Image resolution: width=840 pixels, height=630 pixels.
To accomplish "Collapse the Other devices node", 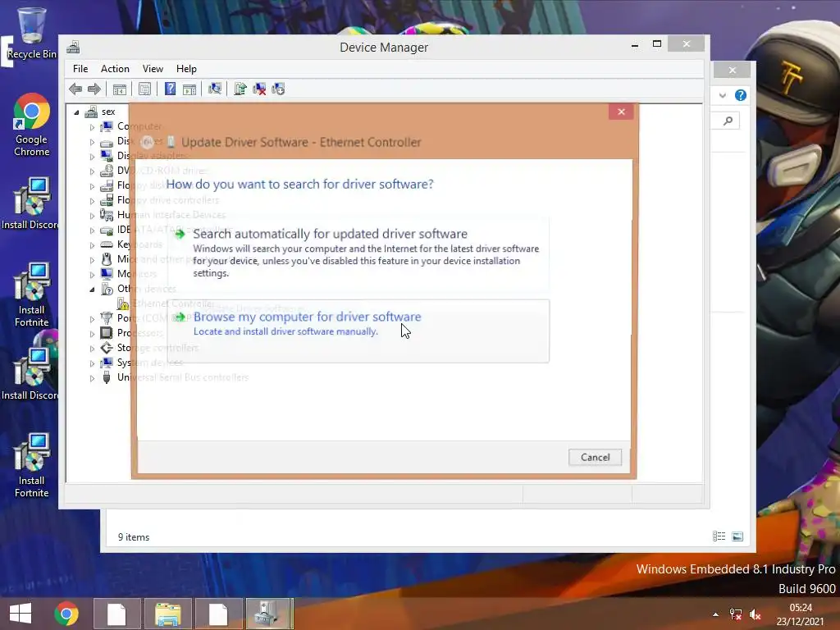I will coord(92,290).
